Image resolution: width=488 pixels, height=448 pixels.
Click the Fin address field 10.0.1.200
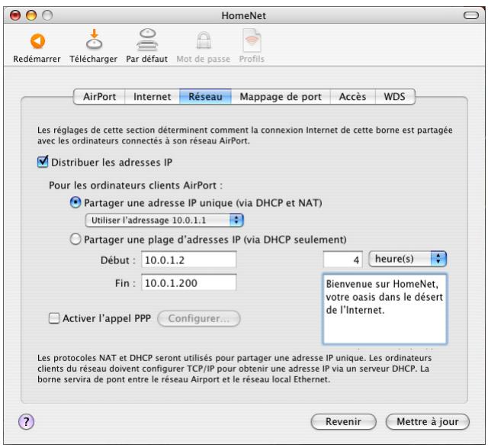point(189,282)
